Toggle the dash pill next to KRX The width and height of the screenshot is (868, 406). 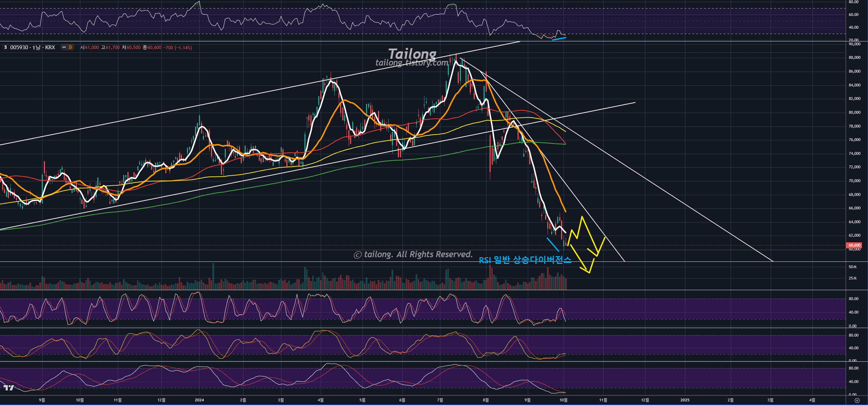pyautogui.click(x=64, y=47)
